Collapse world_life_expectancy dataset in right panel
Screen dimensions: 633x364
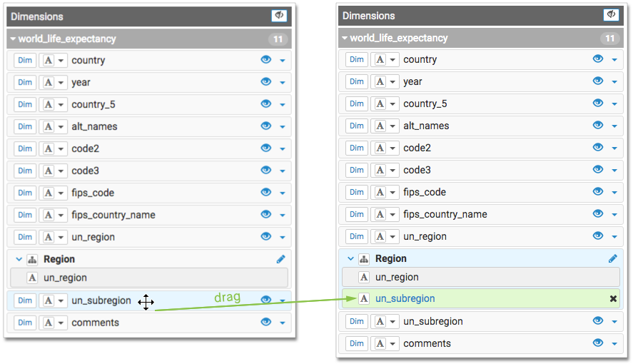pos(345,38)
